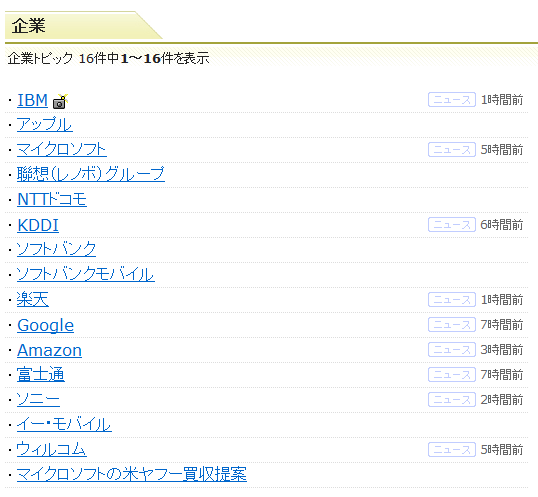Screen dimensions: 538x497
Task: Open the 聯想(レノボ)グループ link
Action: click(x=91, y=174)
